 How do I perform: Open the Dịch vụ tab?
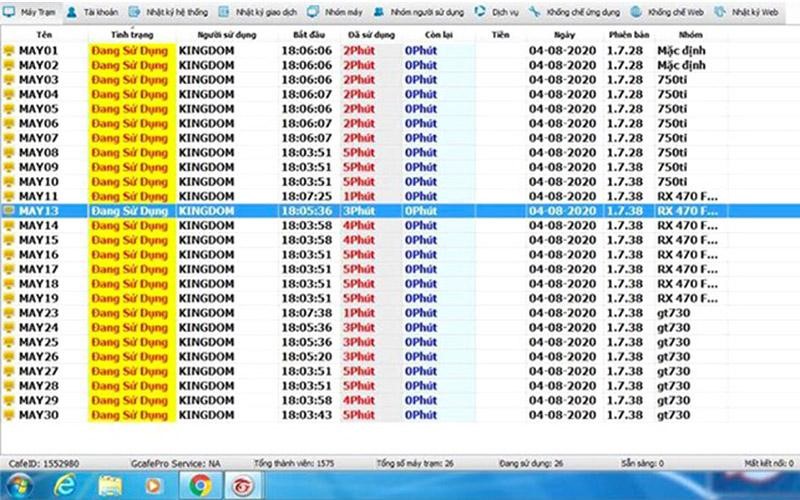(x=496, y=12)
